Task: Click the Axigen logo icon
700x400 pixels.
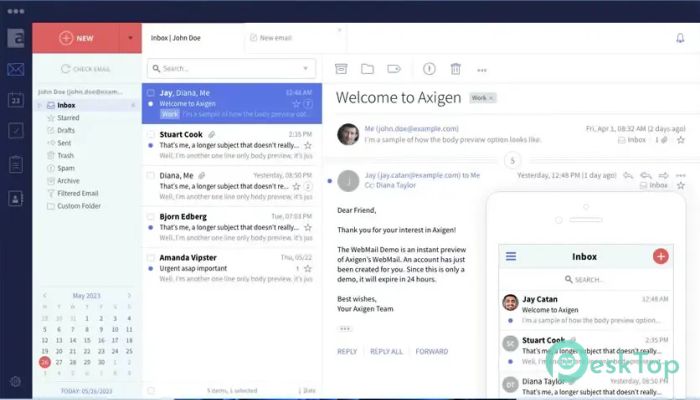Action: (x=16, y=38)
